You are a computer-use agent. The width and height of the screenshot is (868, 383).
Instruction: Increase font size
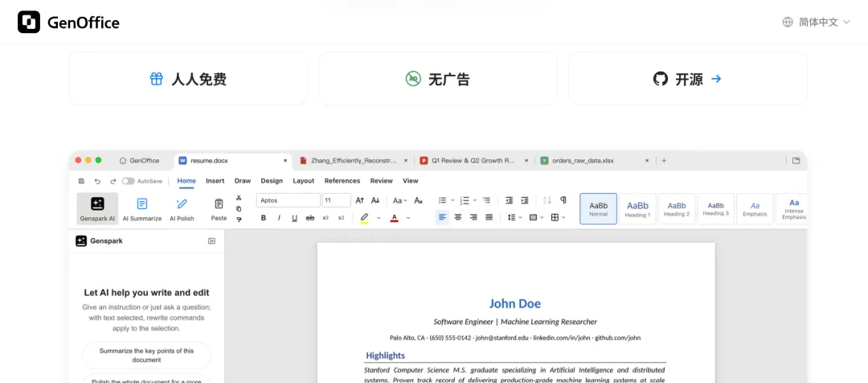(360, 200)
